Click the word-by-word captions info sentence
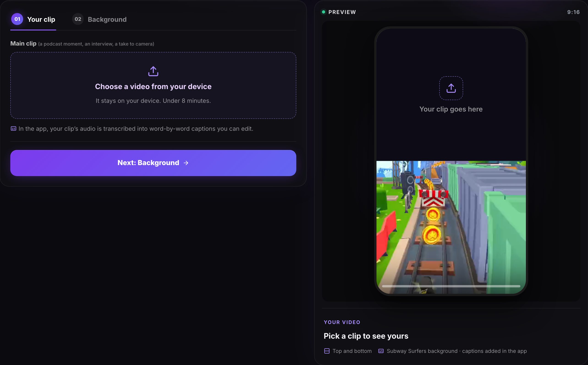 136,129
